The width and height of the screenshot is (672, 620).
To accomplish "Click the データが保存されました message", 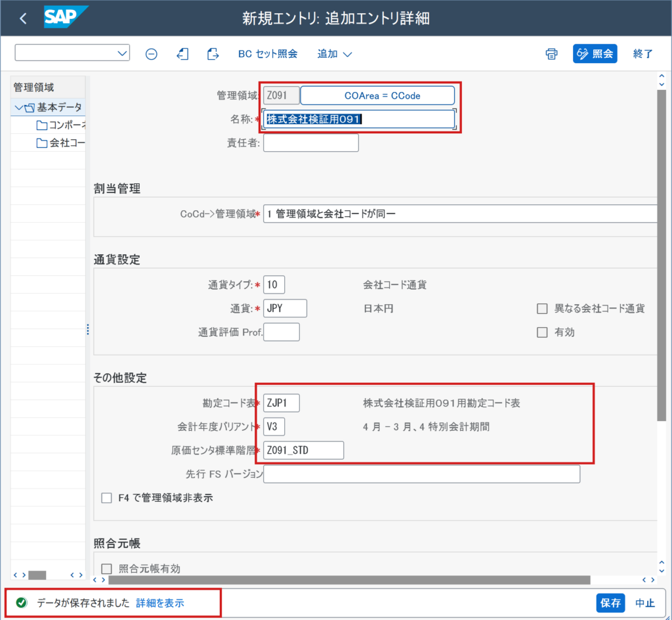I will 83,603.
